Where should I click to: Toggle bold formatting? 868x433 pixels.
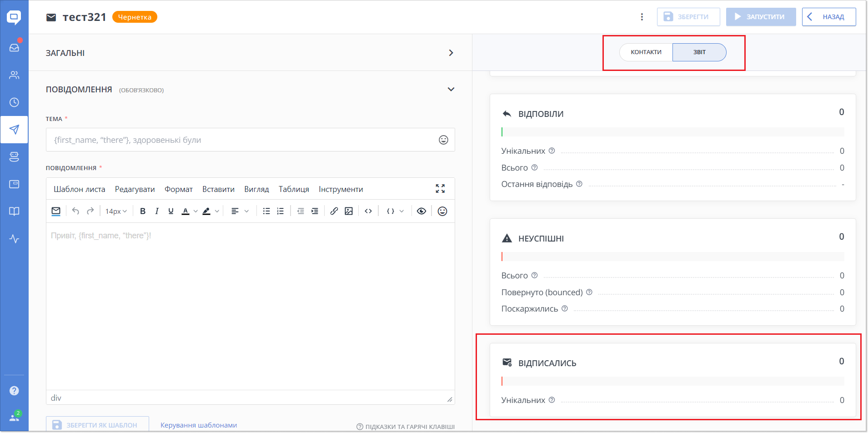click(143, 211)
